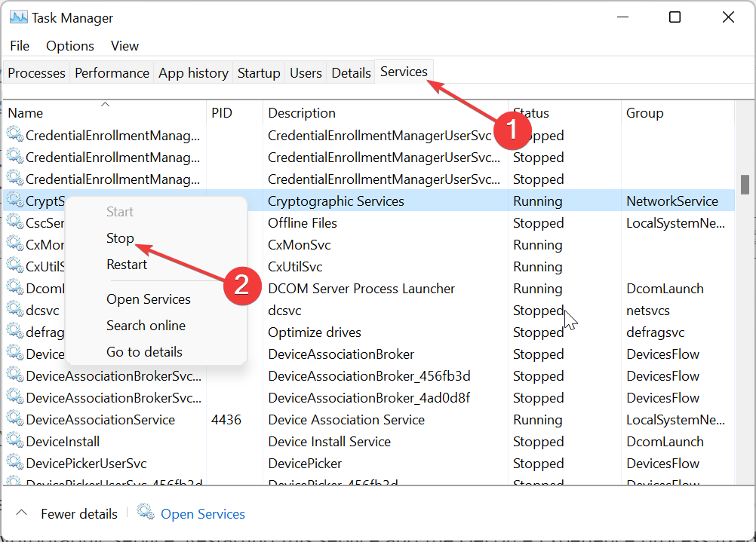Image resolution: width=756 pixels, height=542 pixels.
Task: Select the DeviceAssociationService name cell
Action: (x=100, y=420)
